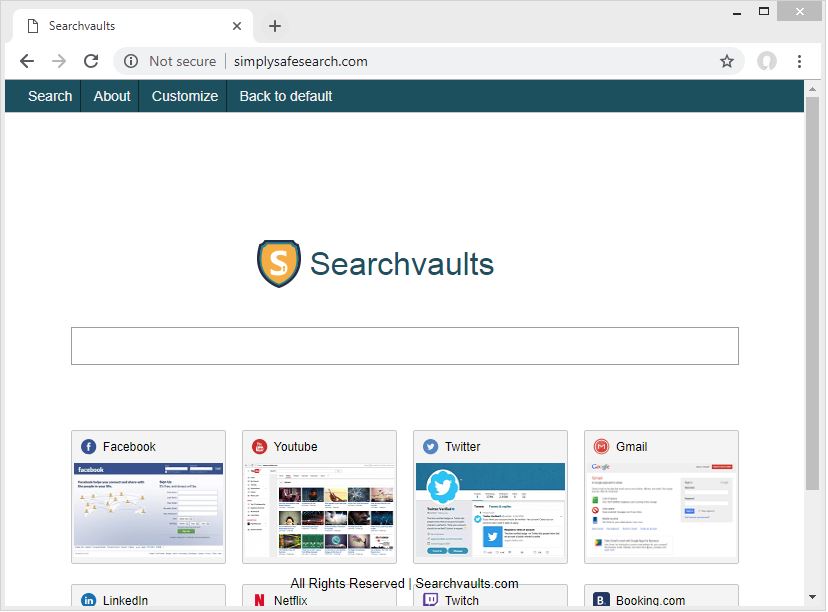The width and height of the screenshot is (828, 612).
Task: Click the LinkedIn tile icon
Action: click(x=88, y=600)
